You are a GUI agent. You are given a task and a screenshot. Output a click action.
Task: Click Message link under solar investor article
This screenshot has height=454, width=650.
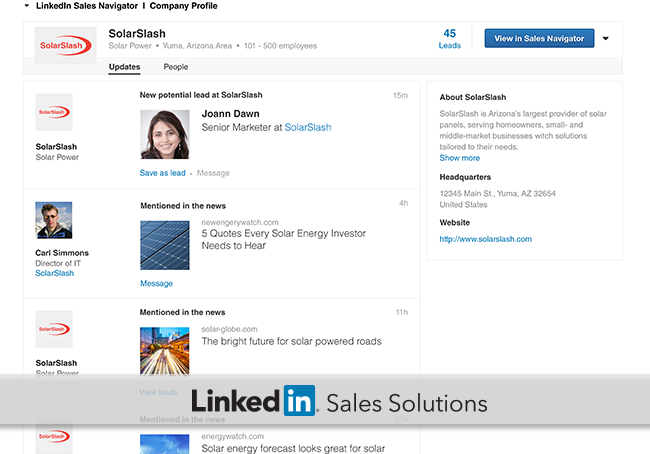[x=156, y=283]
